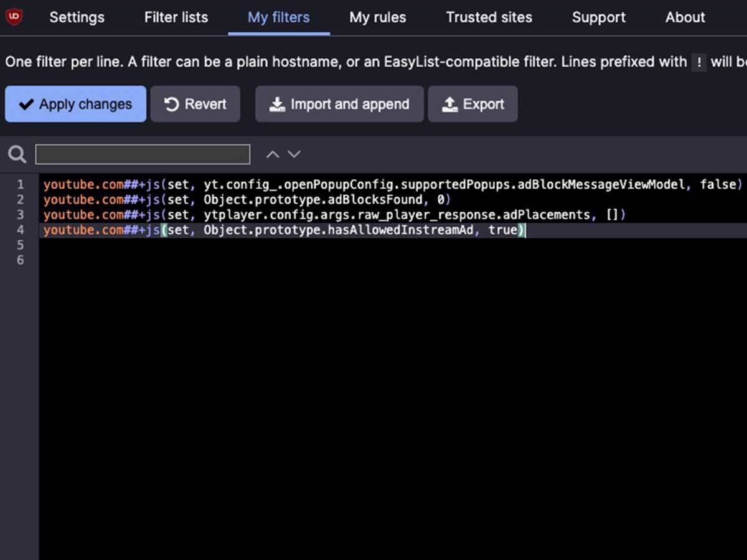Image resolution: width=747 pixels, height=560 pixels.
Task: Click line number 5 in the gutter
Action: click(x=20, y=245)
